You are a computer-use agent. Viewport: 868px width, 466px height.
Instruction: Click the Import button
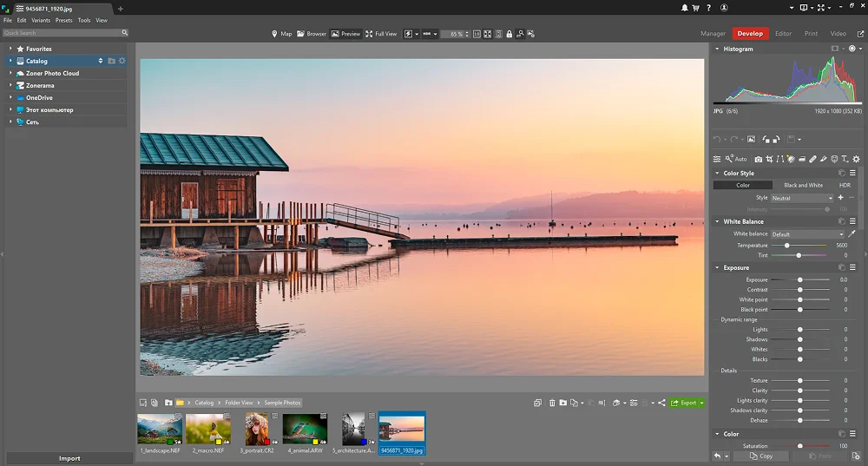click(x=69, y=458)
